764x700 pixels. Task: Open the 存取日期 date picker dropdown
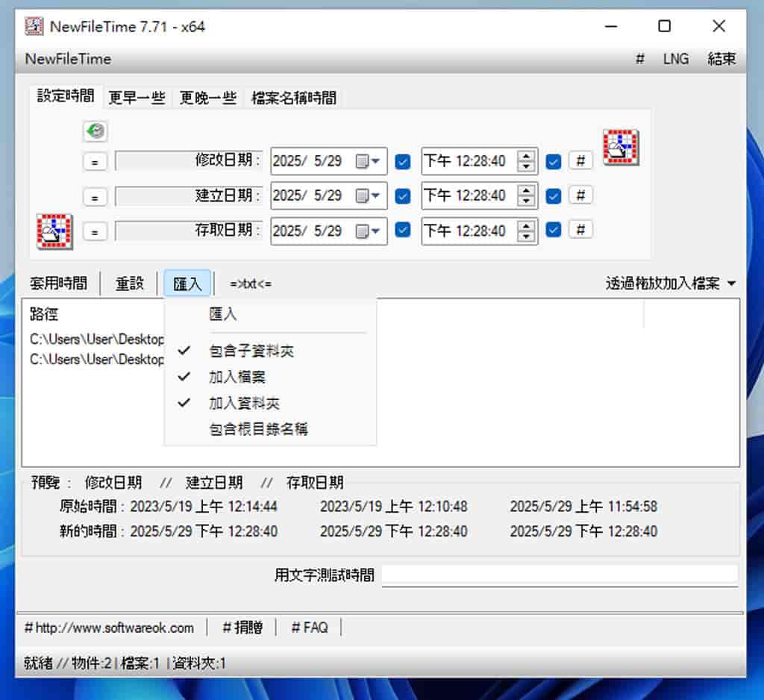368,231
